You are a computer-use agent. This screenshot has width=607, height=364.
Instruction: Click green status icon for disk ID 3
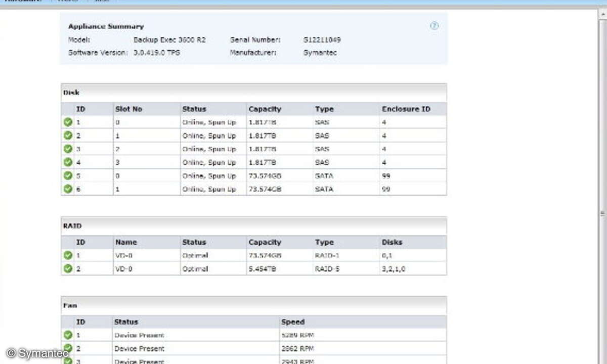pos(68,149)
